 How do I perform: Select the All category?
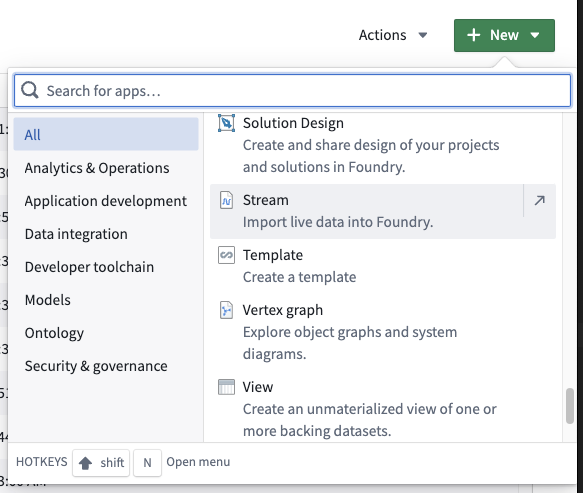pos(106,134)
